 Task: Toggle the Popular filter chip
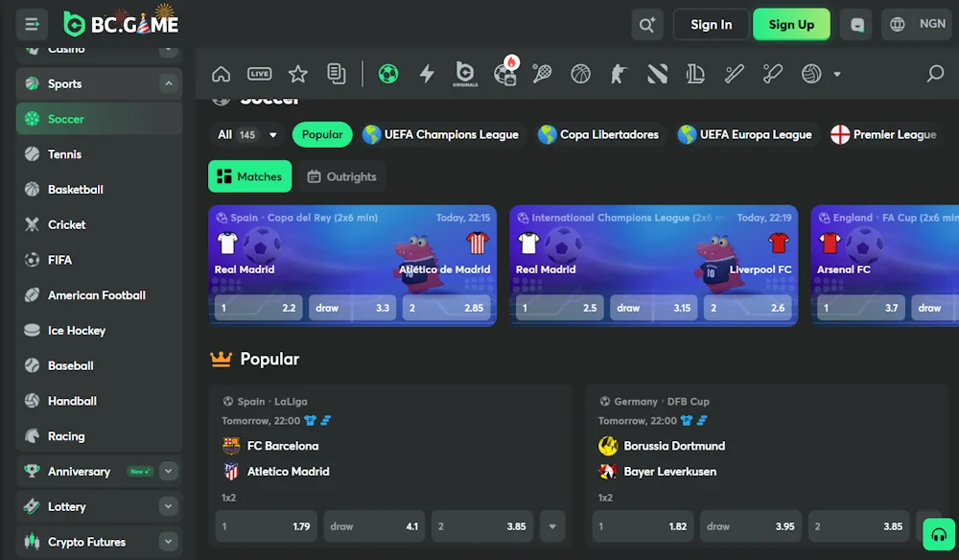pyautogui.click(x=321, y=134)
